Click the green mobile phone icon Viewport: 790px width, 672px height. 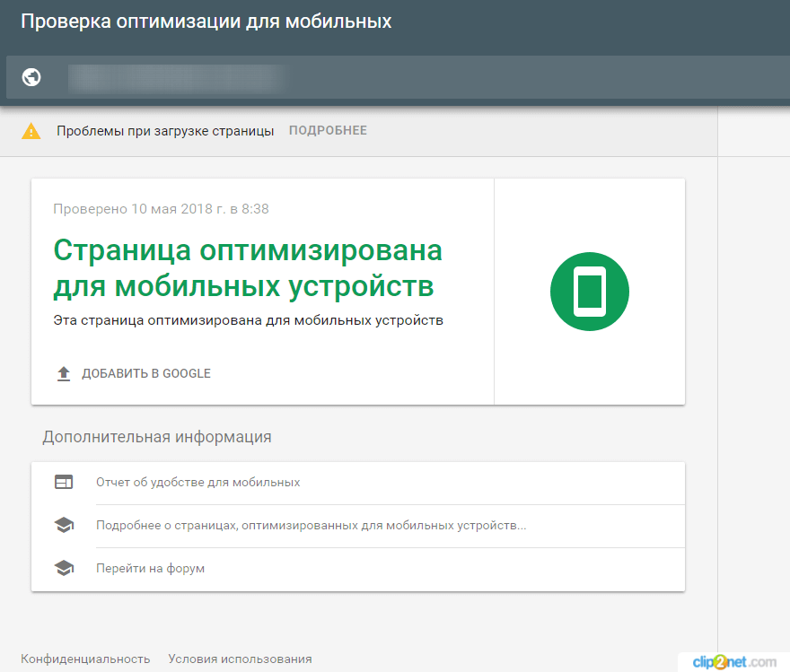pos(589,292)
